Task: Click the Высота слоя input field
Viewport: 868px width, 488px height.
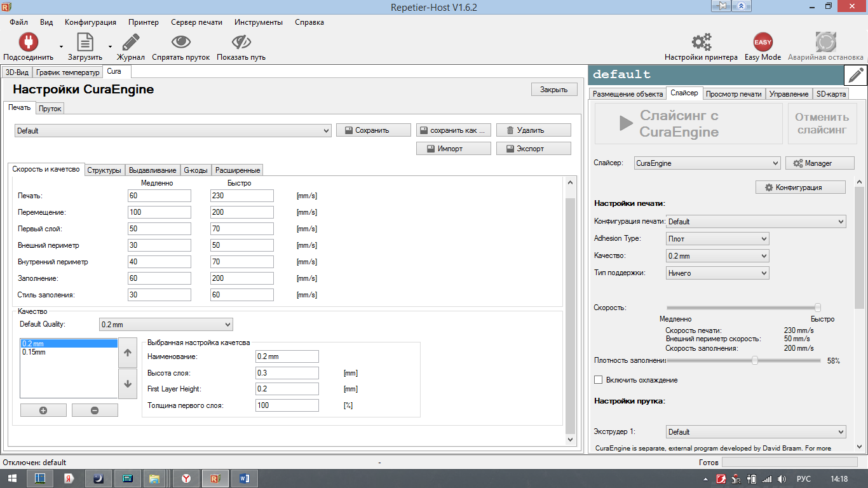Action: coord(287,373)
